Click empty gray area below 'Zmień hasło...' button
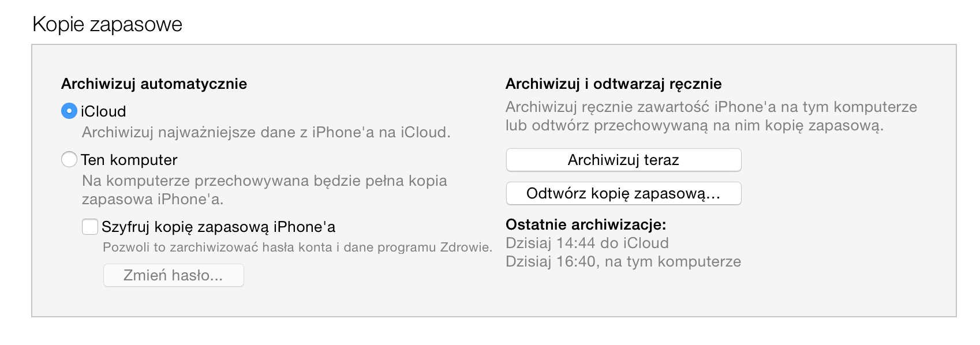Image resolution: width=980 pixels, height=345 pixels. point(173,302)
